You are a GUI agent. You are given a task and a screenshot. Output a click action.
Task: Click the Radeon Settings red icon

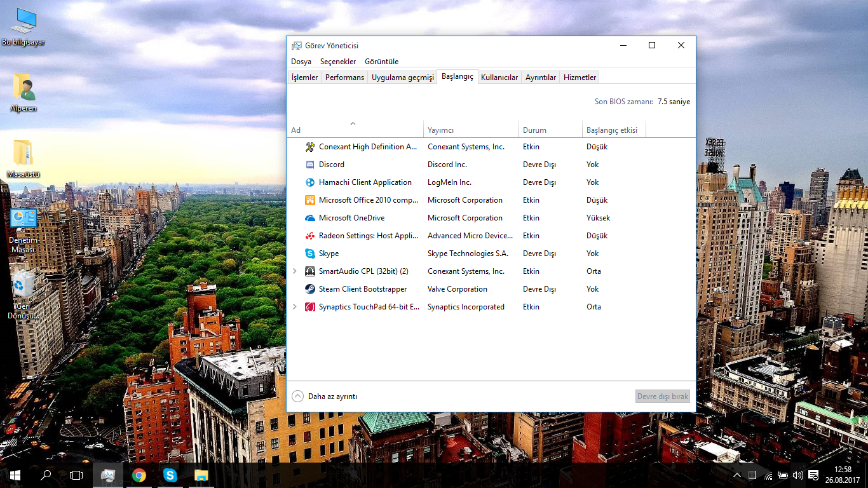[x=310, y=236]
